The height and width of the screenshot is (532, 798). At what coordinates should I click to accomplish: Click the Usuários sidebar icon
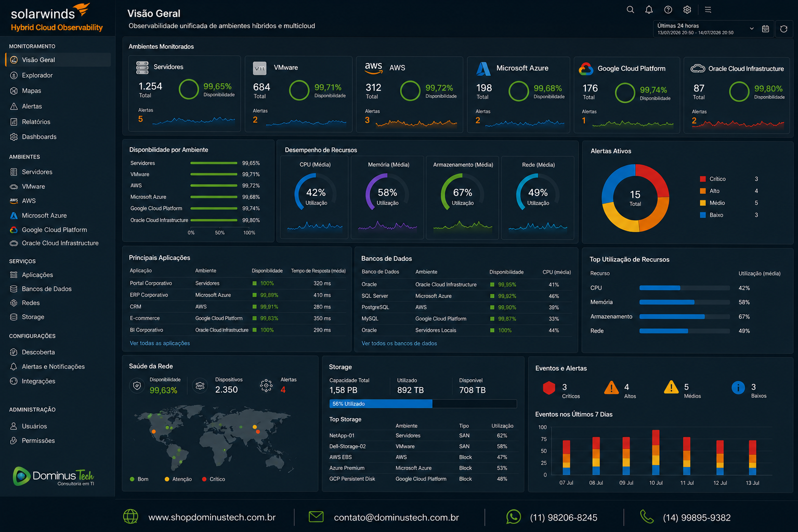14,426
